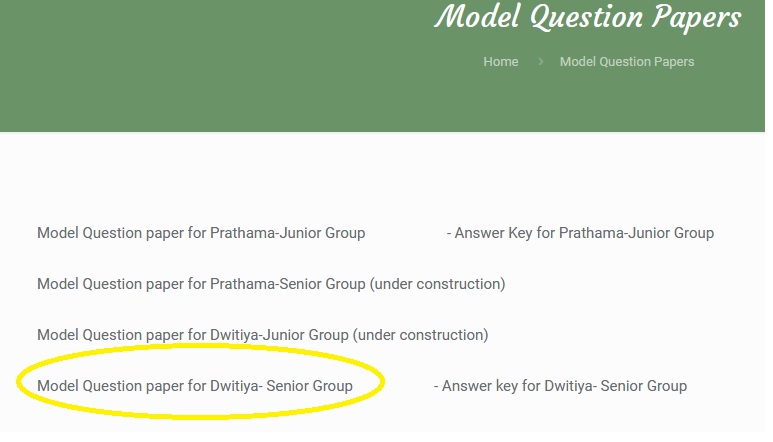Select the Model Question Papers breadcrumb
Image resolution: width=773 pixels, height=442 pixels.
(627, 62)
